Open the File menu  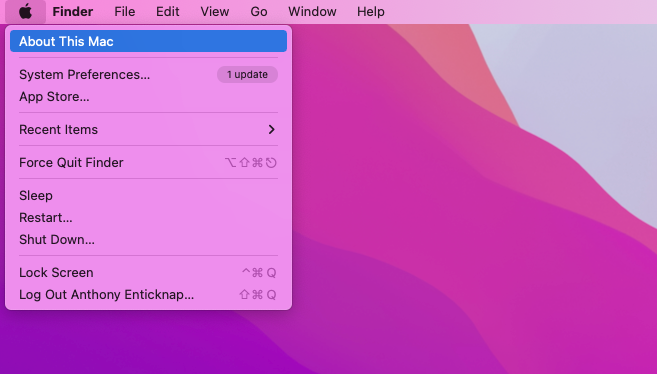point(125,11)
